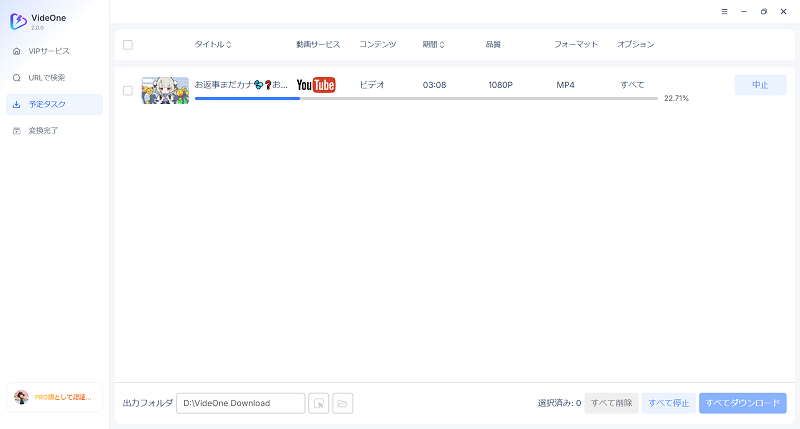Click the 1080P quality value
Viewport: 800px width, 429px height.
501,85
